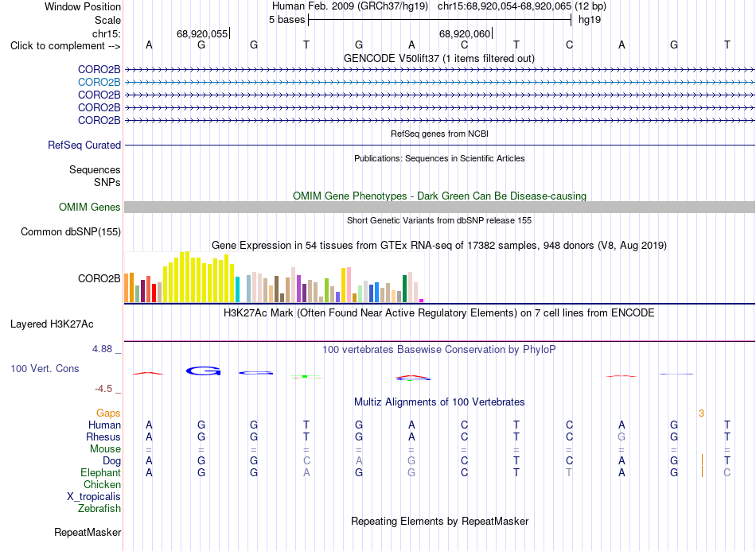Viewport: 756px width, 551px height.
Task: Click 'Publications: Sequences in Scientific Articles' title
Action: (x=439, y=158)
